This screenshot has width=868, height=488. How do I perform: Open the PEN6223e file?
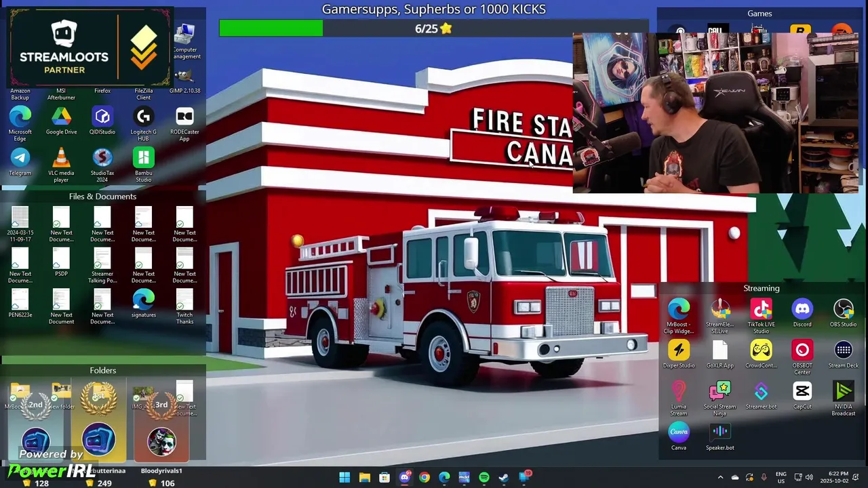[20, 304]
